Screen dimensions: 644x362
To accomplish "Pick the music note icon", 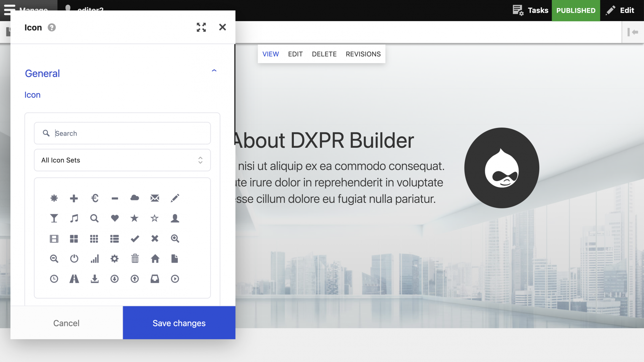I will pyautogui.click(x=74, y=218).
